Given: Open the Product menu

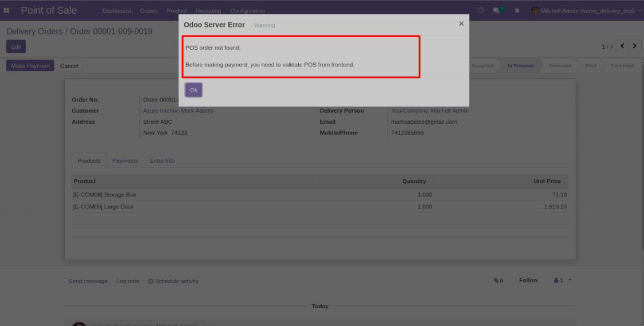Looking at the screenshot, I should 177,11.
